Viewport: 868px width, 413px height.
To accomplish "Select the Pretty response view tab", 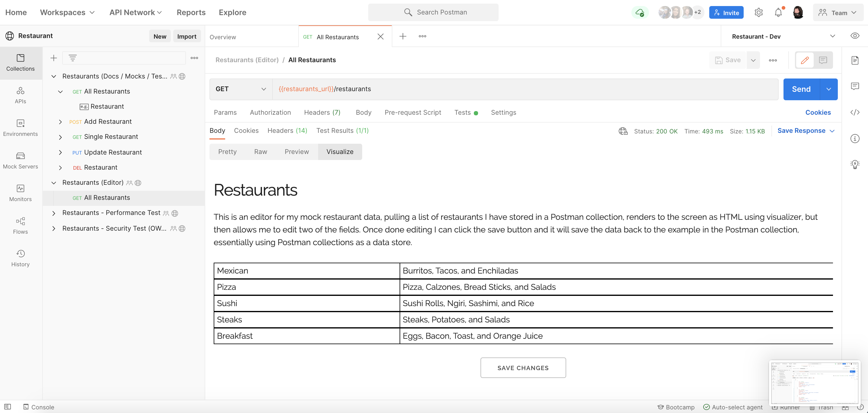I will (227, 152).
